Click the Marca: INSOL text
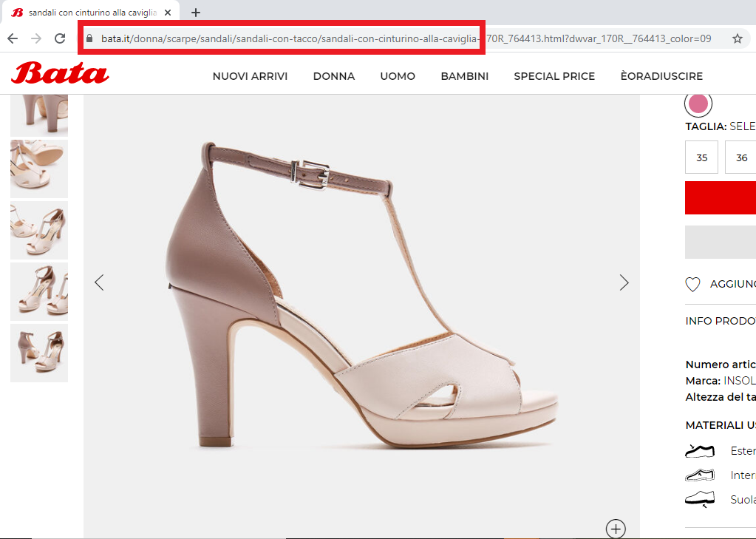 721,381
